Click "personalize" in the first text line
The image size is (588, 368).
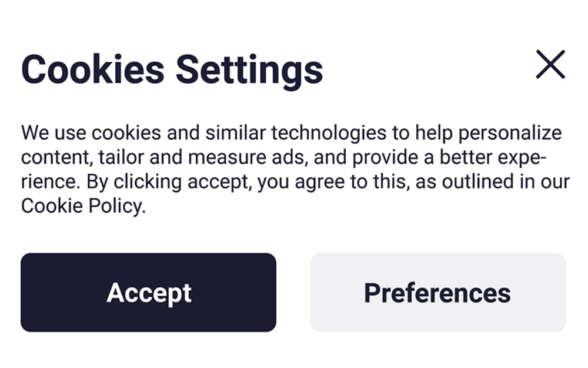coord(510,133)
